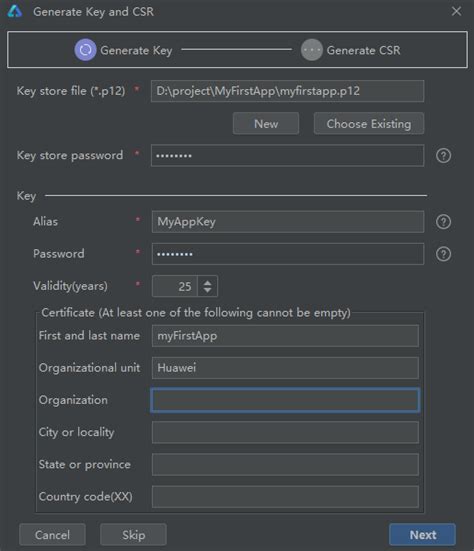Screen dimensions: 474x551
Task: Select the Generate CSR step circle icon
Action: pyautogui.click(x=312, y=50)
